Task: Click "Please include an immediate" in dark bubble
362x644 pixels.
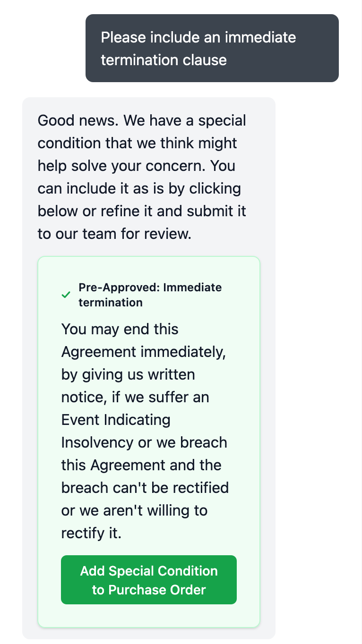Action: (x=198, y=37)
